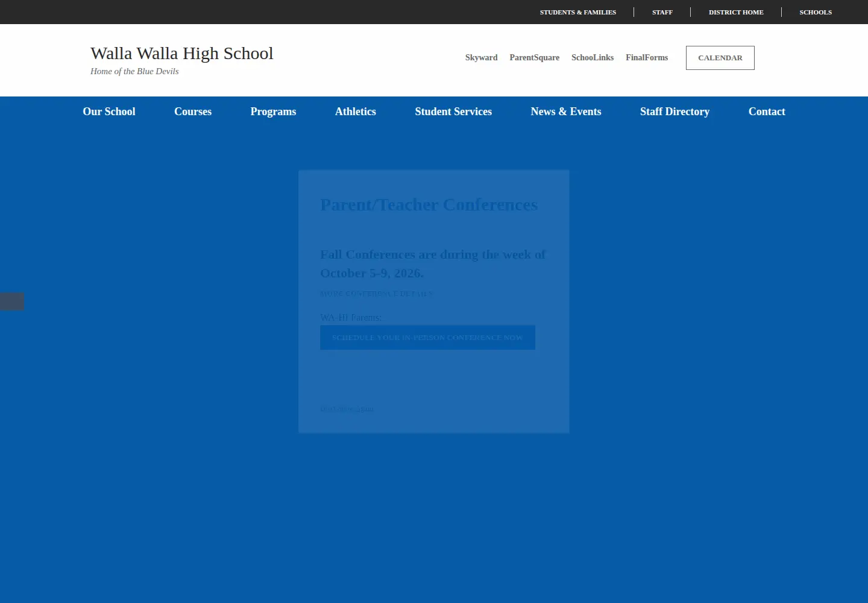868x603 pixels.
Task: Open the Courses menu
Action: 193,112
